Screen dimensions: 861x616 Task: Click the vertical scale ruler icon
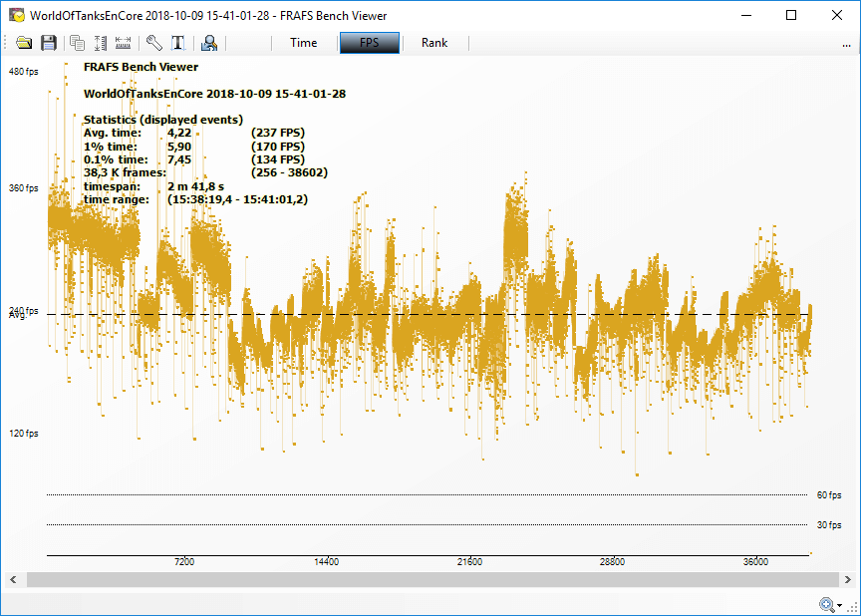[100, 43]
